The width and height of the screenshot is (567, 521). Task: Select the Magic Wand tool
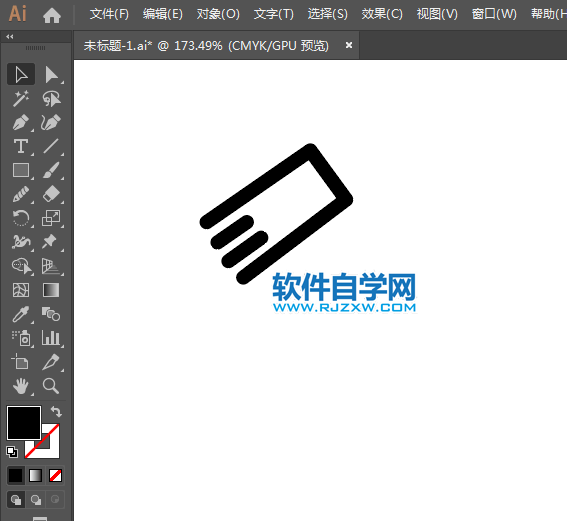tap(21, 99)
